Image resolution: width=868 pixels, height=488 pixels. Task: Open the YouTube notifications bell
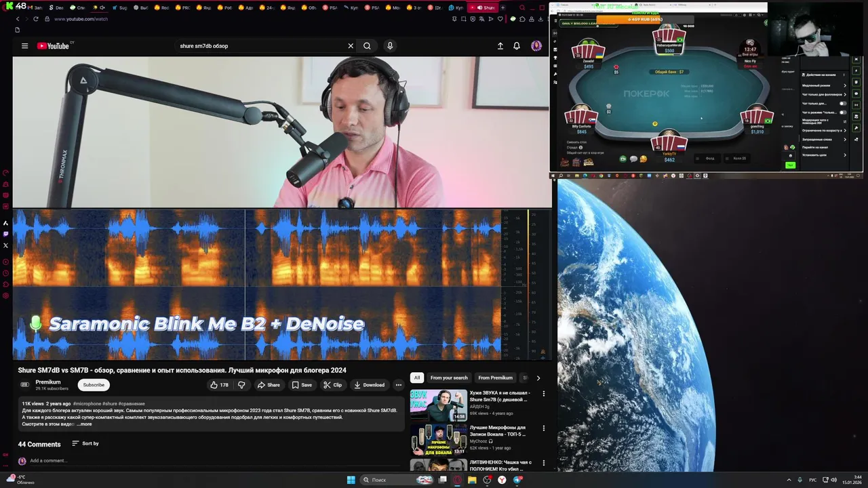[517, 46]
